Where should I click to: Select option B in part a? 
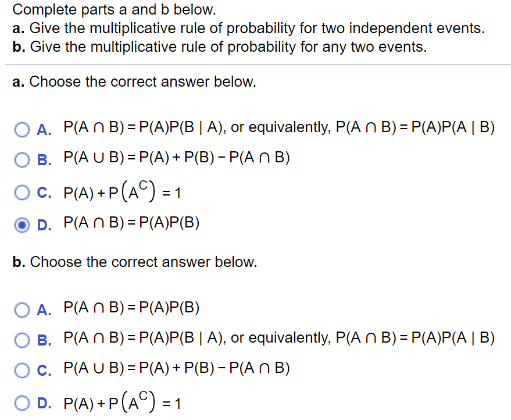point(22,158)
